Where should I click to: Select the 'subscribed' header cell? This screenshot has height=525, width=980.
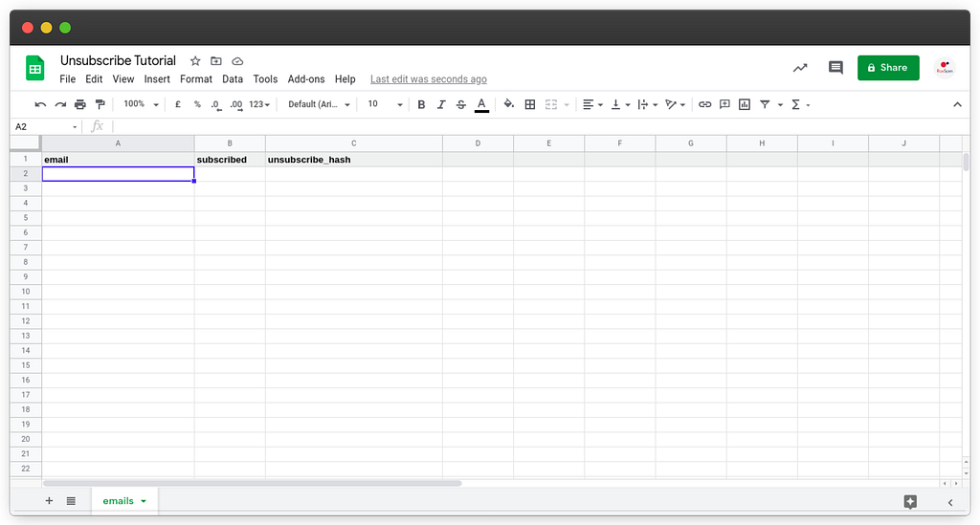230,160
